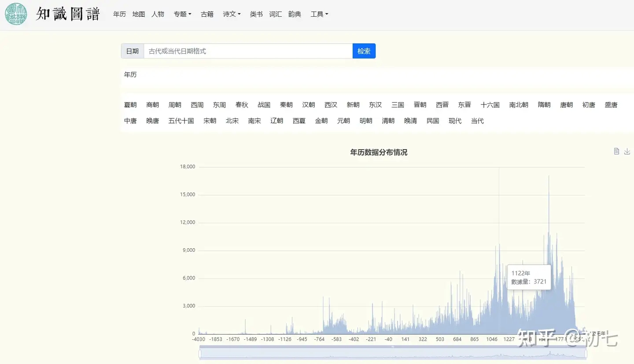Open the 工具 dropdown menu
The image size is (634, 364).
click(319, 14)
